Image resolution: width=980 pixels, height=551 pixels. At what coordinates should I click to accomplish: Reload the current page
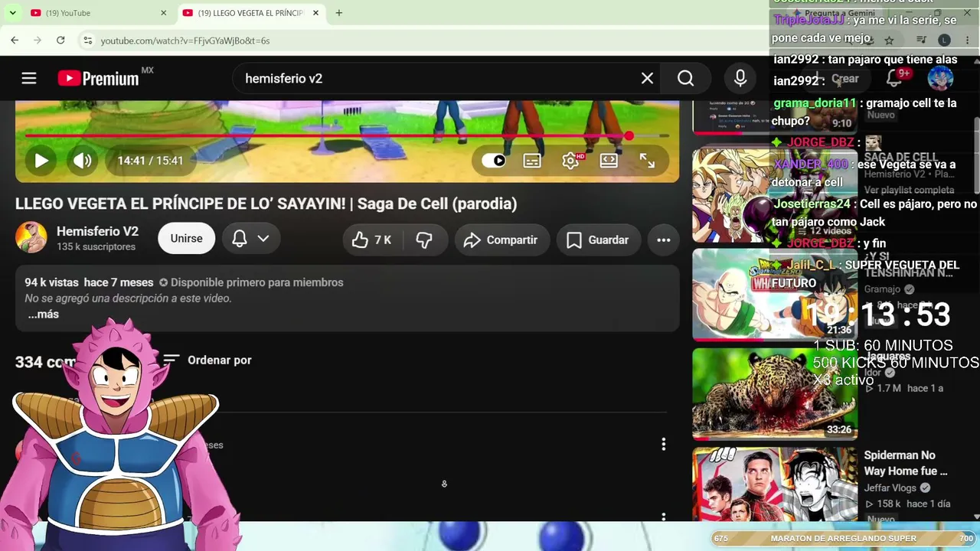pyautogui.click(x=60, y=40)
